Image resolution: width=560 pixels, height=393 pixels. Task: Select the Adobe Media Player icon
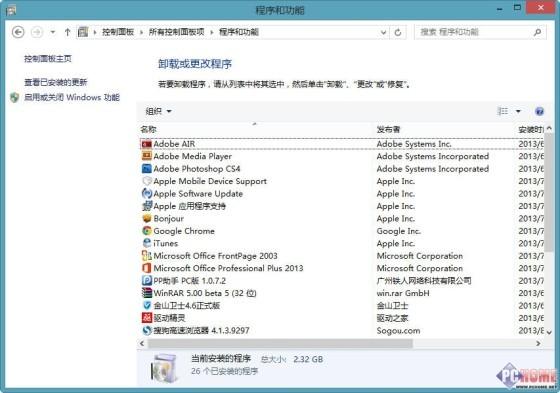pyautogui.click(x=146, y=156)
